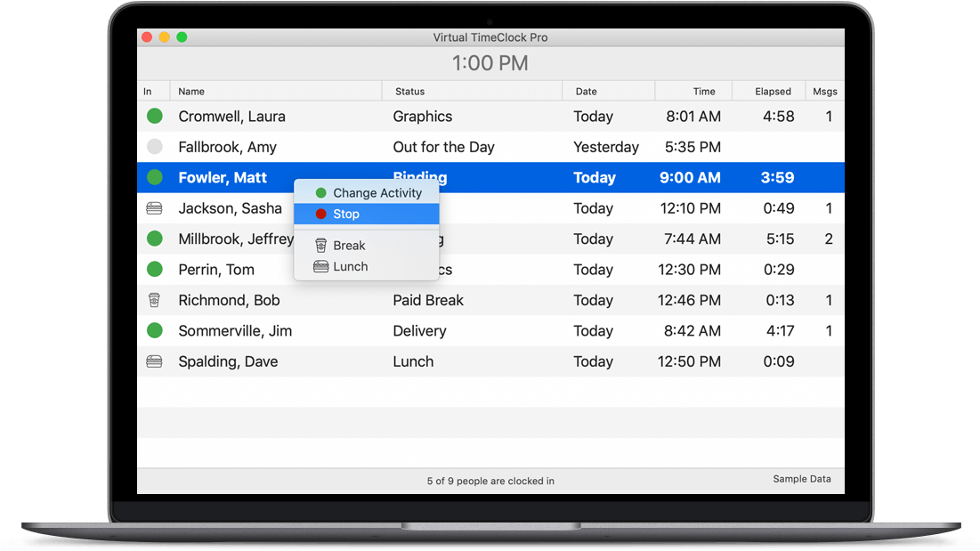Click the Sample Data label in status bar
The width and height of the screenshot is (980, 551).
(801, 479)
